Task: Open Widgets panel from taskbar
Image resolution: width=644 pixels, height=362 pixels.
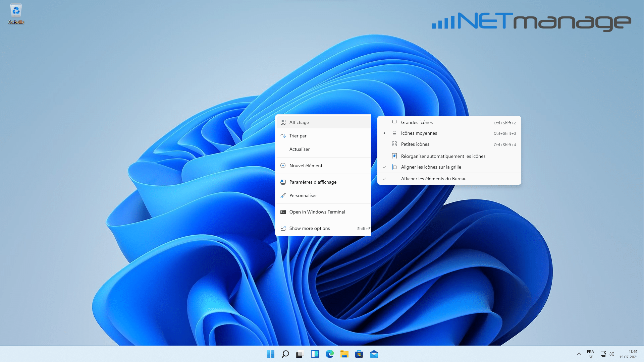Action: tap(315, 354)
